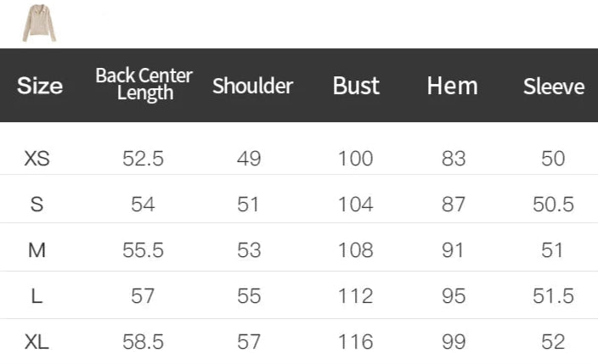Click the XS size row label
The height and width of the screenshot is (364, 598).
click(37, 159)
